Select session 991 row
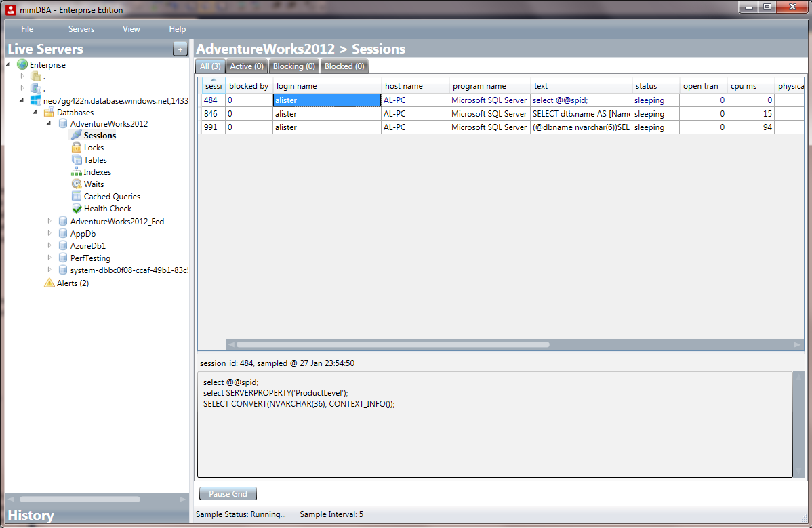Viewport: 812px width, 528px height. pyautogui.click(x=211, y=127)
